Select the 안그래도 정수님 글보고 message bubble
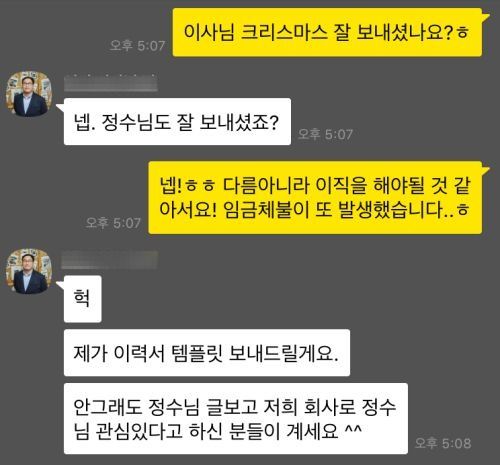500x465 pixels. click(236, 419)
